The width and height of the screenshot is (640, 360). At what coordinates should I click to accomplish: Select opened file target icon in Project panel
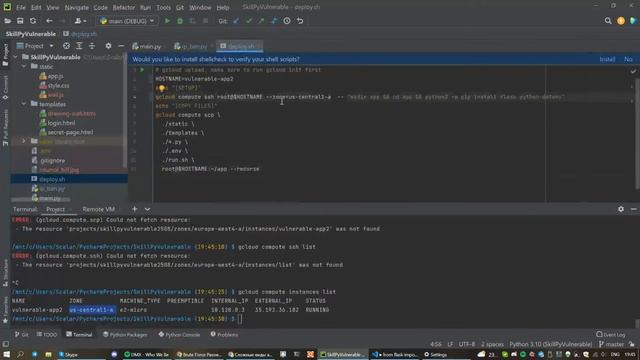66,46
